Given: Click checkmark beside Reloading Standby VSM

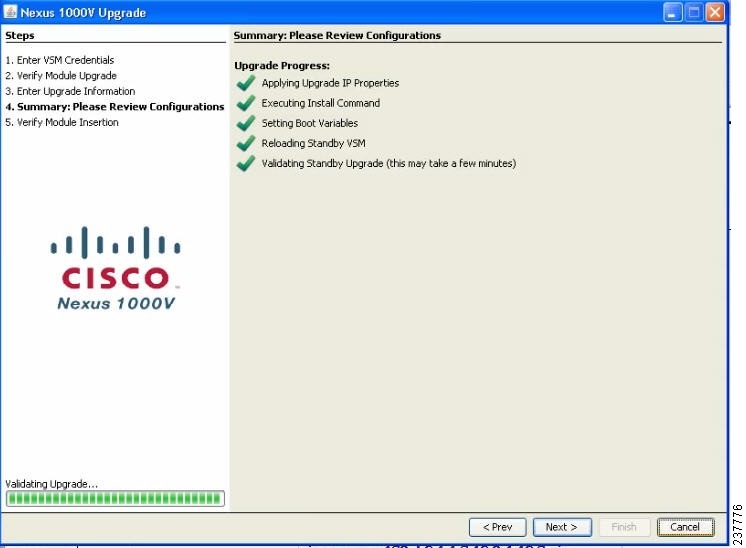Looking at the screenshot, I should (x=246, y=143).
